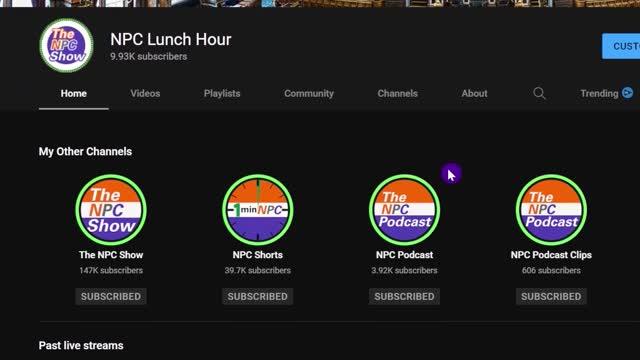Click the blue Customize channel button
This screenshot has width=640, height=360.
click(x=621, y=46)
